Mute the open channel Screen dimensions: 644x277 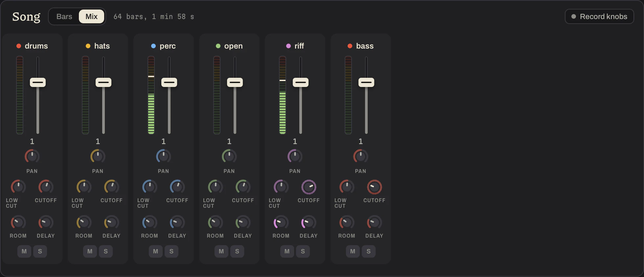click(x=221, y=251)
